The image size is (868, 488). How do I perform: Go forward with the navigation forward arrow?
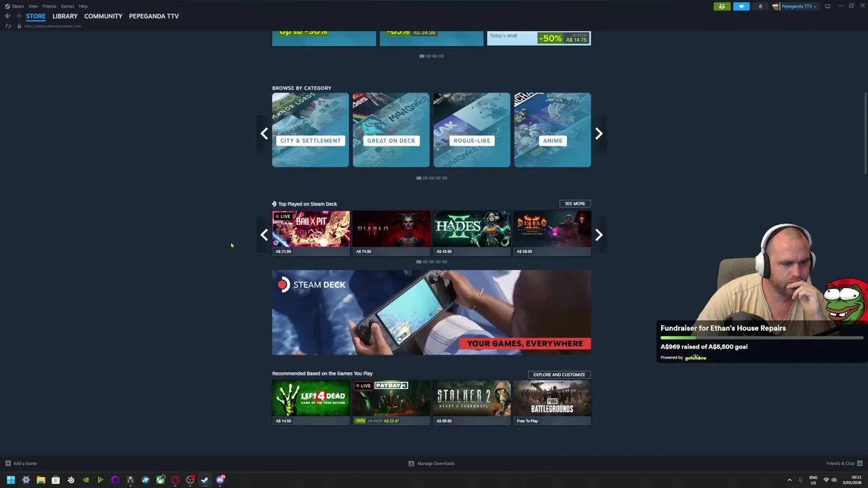[18, 16]
